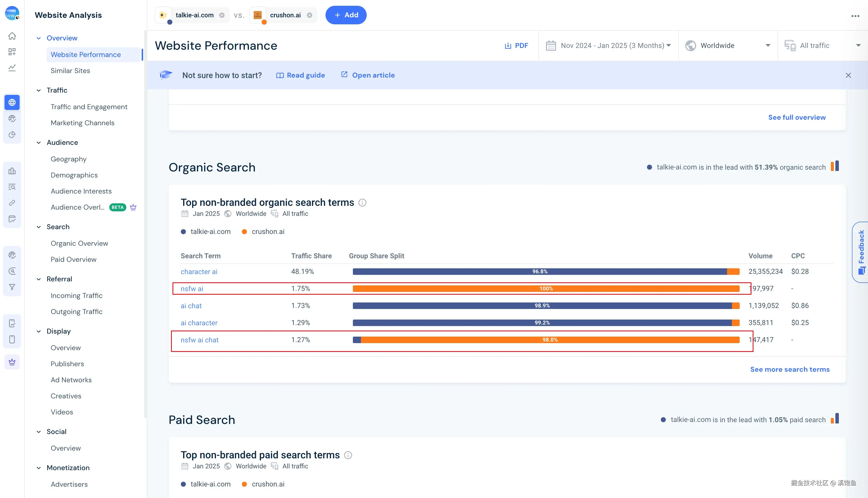Click the home icon in left rail
This screenshot has width=868, height=498.
point(12,36)
